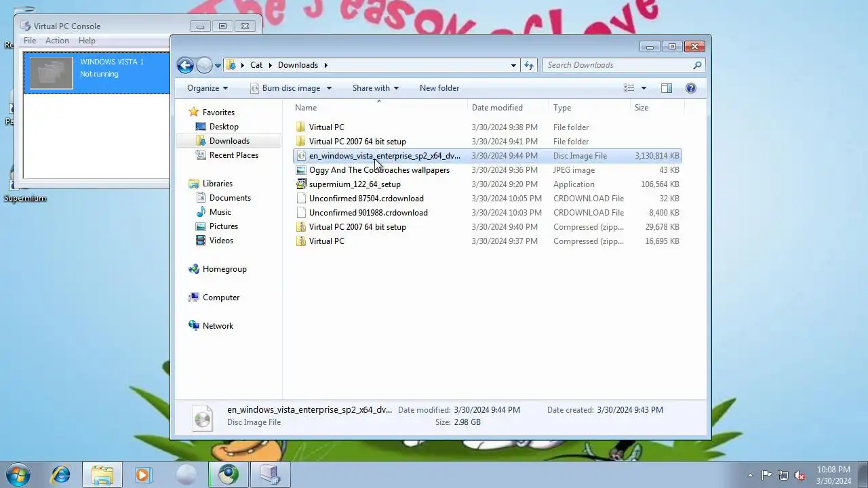The height and width of the screenshot is (488, 868).
Task: Click the muted volume tray icon
Action: [x=800, y=475]
